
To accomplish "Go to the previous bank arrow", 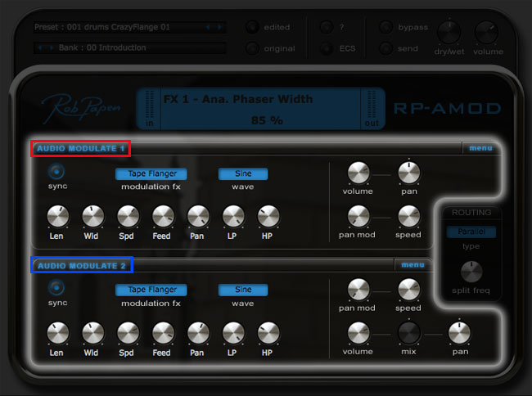I will point(40,47).
